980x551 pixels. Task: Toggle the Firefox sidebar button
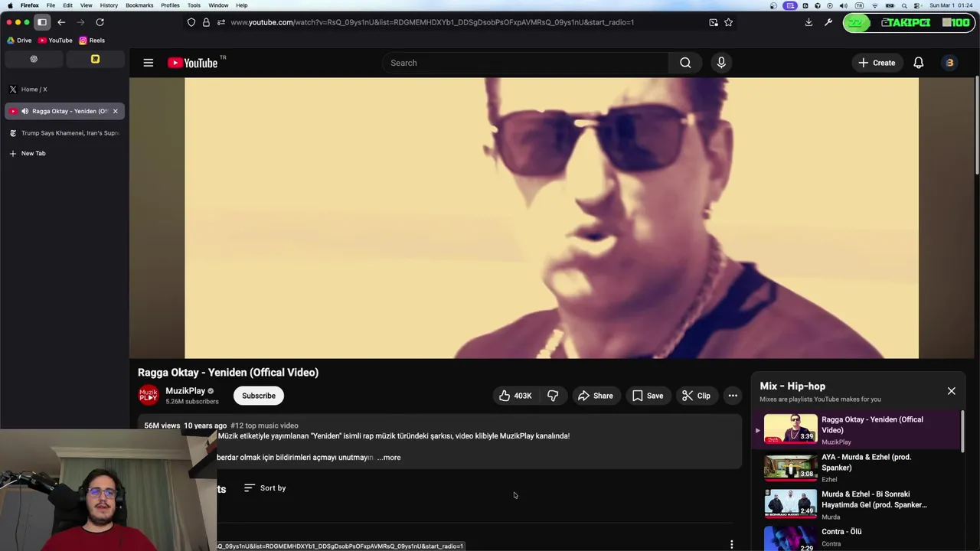(x=42, y=22)
